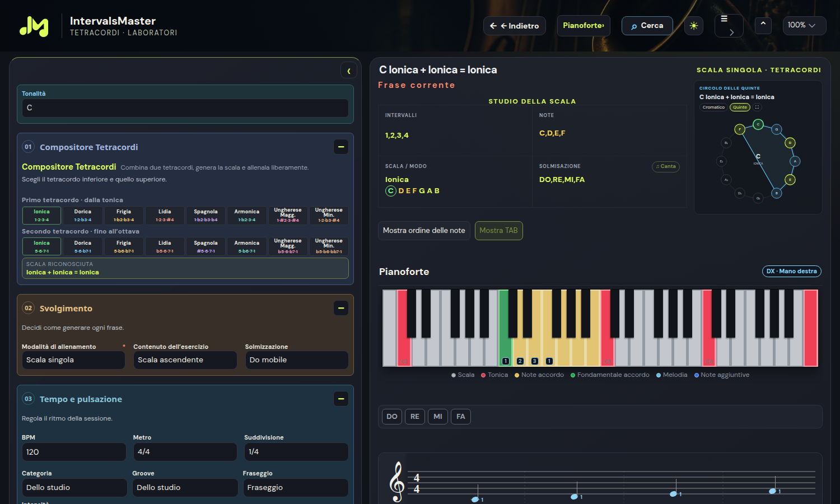Select note Gb at the circle bottom
840x504 pixels.
[758, 198]
